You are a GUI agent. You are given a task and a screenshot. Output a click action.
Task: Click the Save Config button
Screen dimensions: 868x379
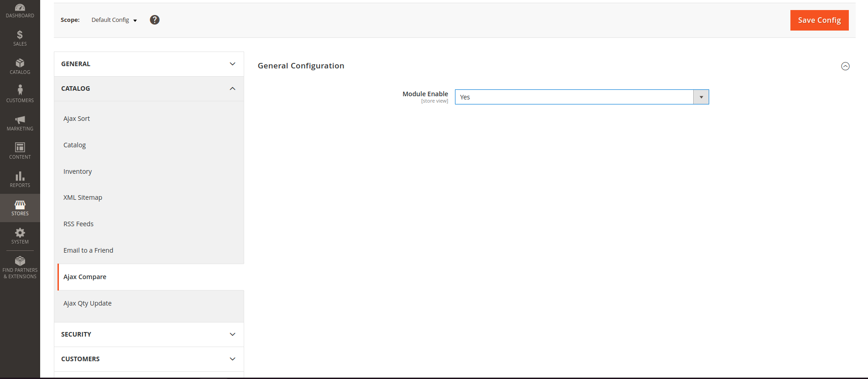click(819, 20)
